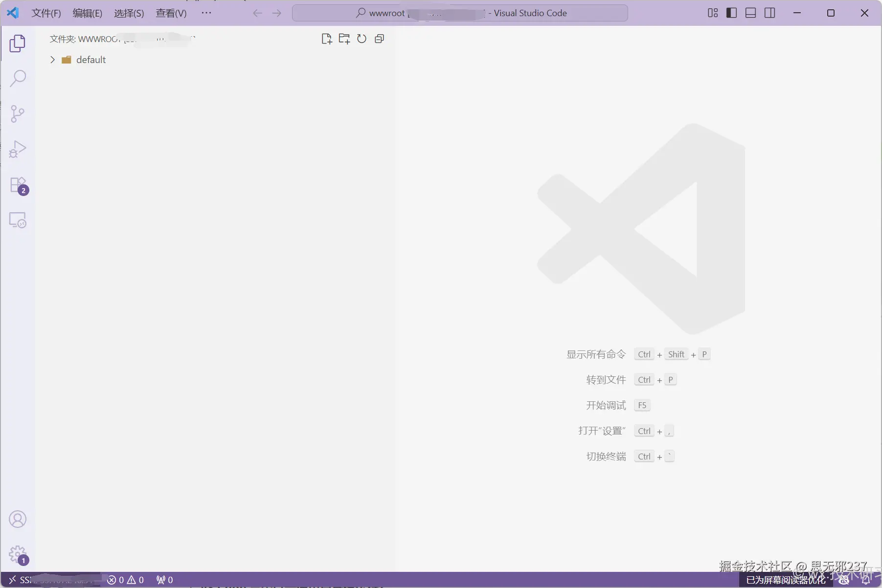Open the SSH remote connection indicator

coord(51,580)
